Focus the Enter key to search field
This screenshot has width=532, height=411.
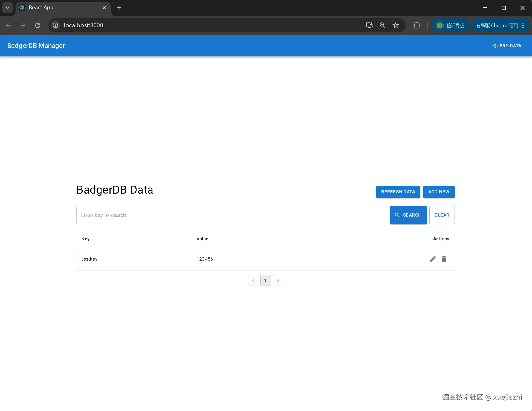coord(232,215)
